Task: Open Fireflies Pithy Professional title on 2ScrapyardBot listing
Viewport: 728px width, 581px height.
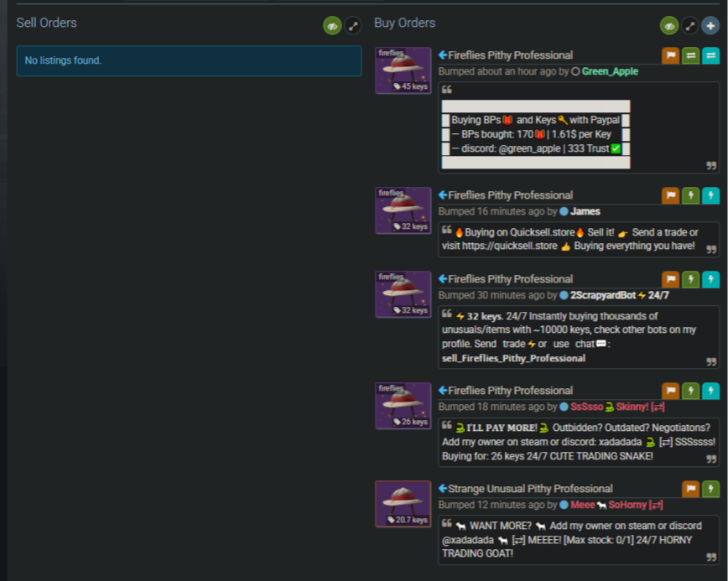Action: [510, 279]
